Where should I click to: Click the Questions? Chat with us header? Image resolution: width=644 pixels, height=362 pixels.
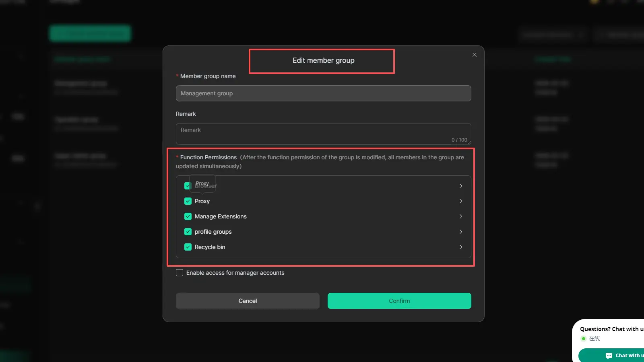pos(611,329)
